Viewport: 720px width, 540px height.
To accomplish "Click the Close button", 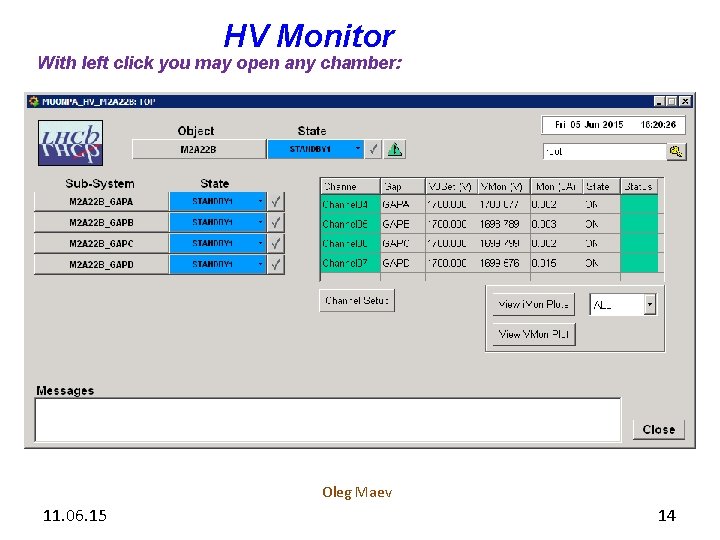I will (x=658, y=429).
